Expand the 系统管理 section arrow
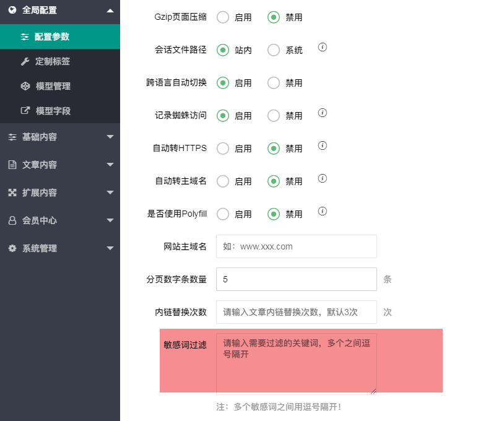504x421 pixels. click(x=110, y=248)
